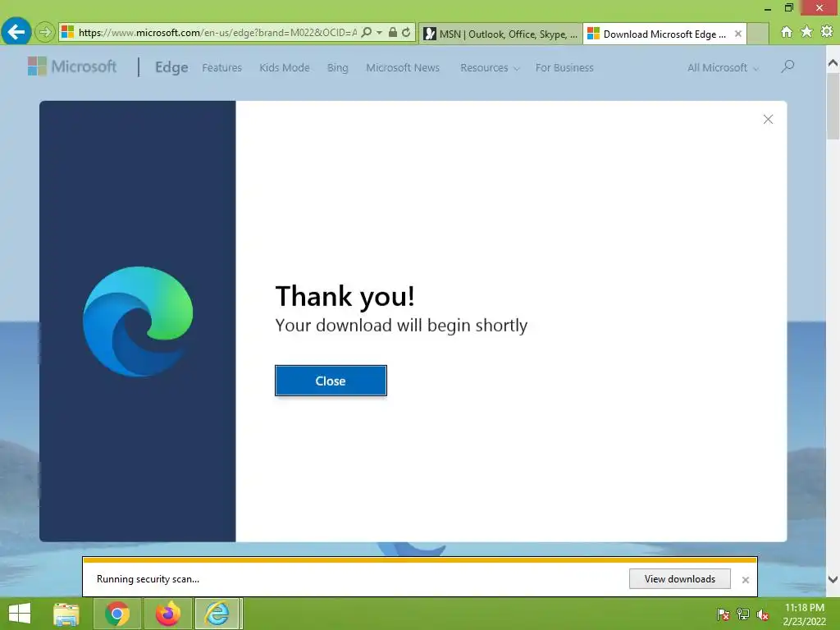
Task: Click the site search magnifier icon
Action: 787,66
